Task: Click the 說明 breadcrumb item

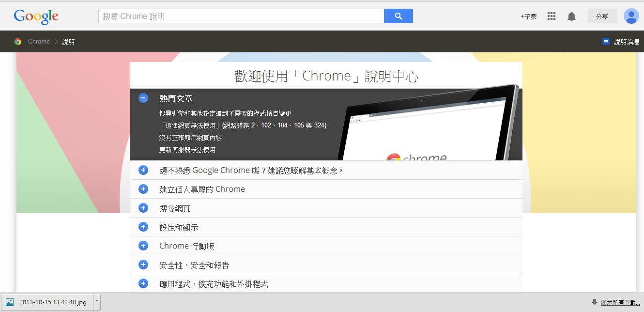Action: pyautogui.click(x=68, y=42)
